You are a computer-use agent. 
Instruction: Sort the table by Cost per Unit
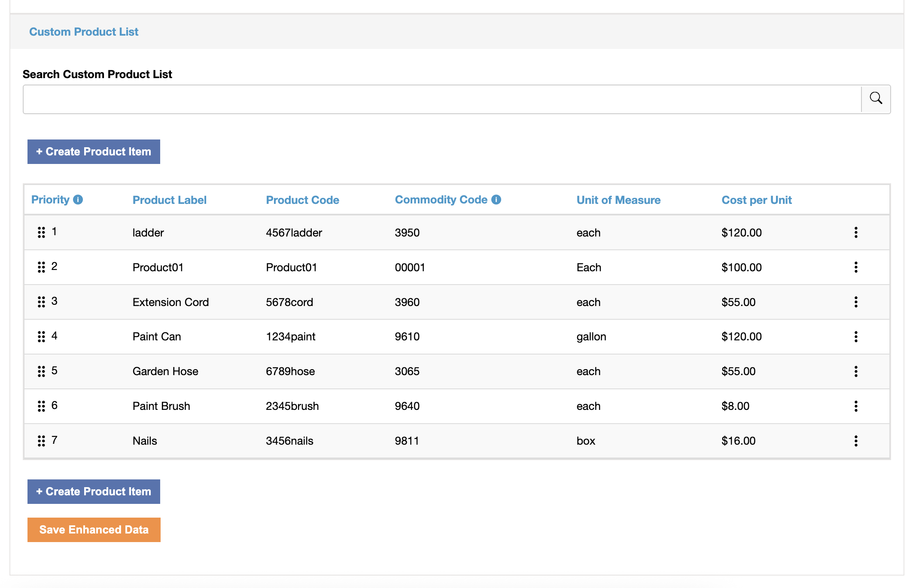tap(757, 200)
